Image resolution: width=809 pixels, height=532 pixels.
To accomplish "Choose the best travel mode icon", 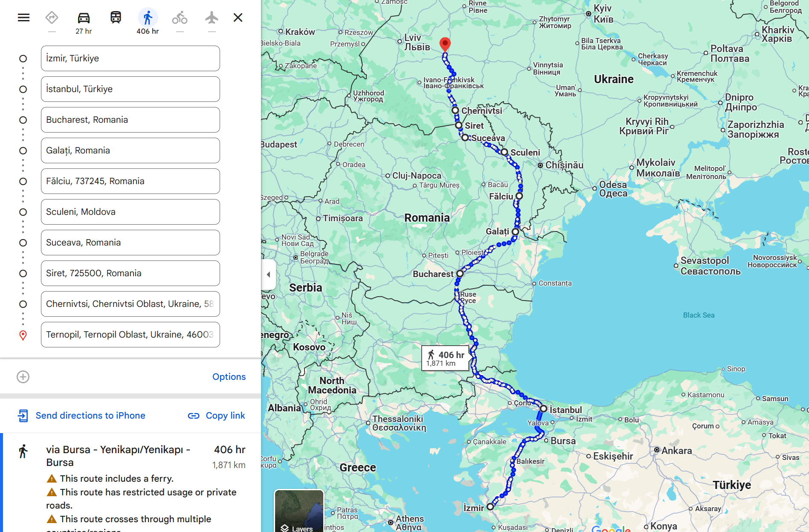I will click(52, 17).
